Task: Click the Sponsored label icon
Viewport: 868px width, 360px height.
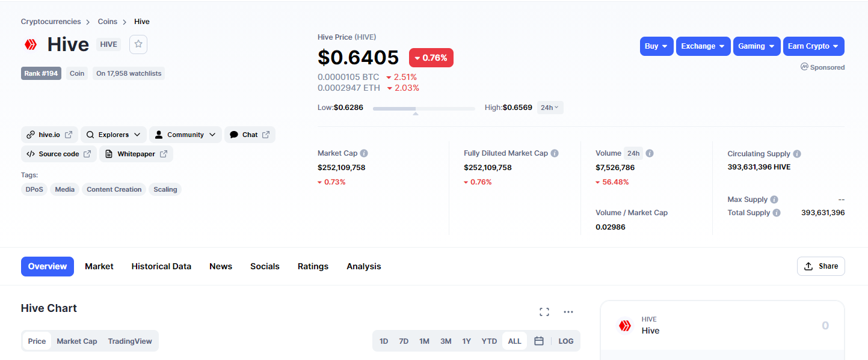Action: (804, 67)
